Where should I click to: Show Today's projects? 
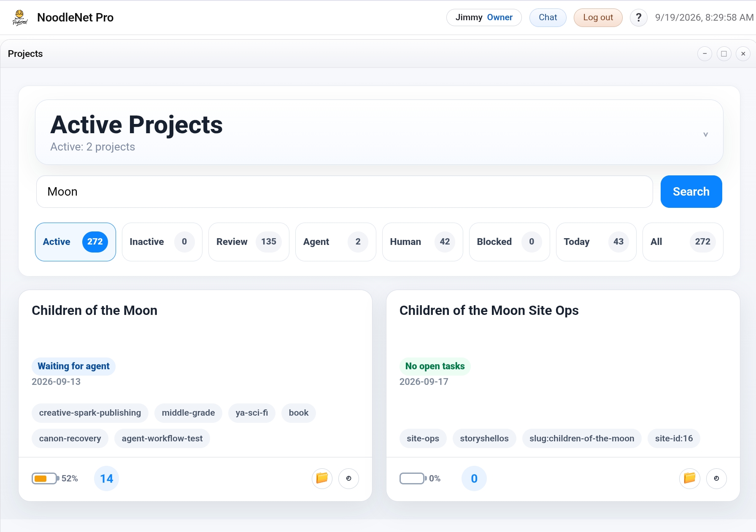tap(596, 242)
